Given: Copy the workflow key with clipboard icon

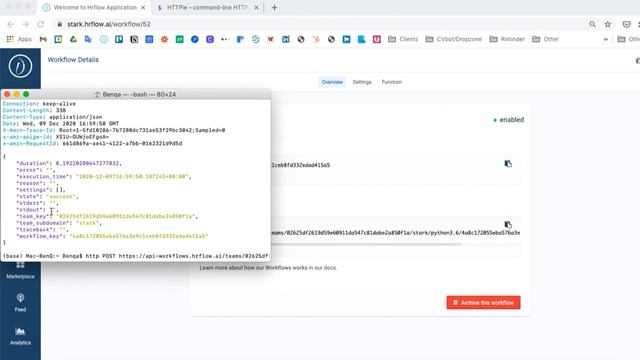Looking at the screenshot, I should point(508,164).
